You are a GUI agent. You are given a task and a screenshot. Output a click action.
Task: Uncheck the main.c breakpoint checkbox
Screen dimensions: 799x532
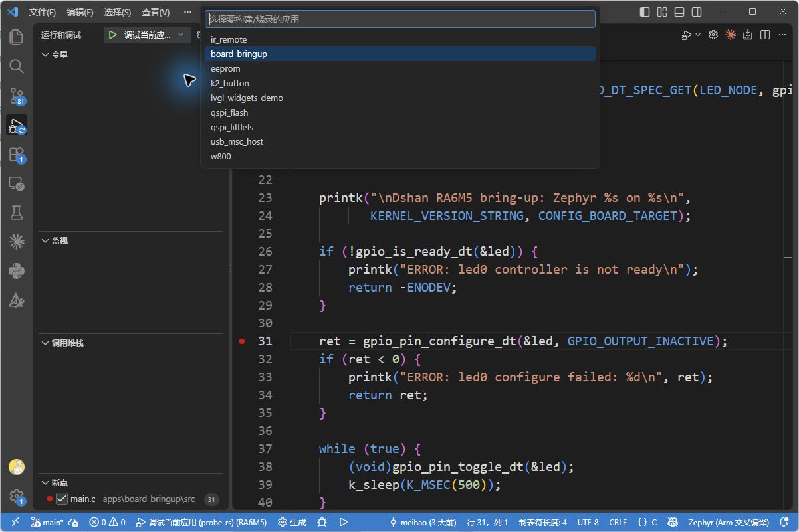(62, 499)
